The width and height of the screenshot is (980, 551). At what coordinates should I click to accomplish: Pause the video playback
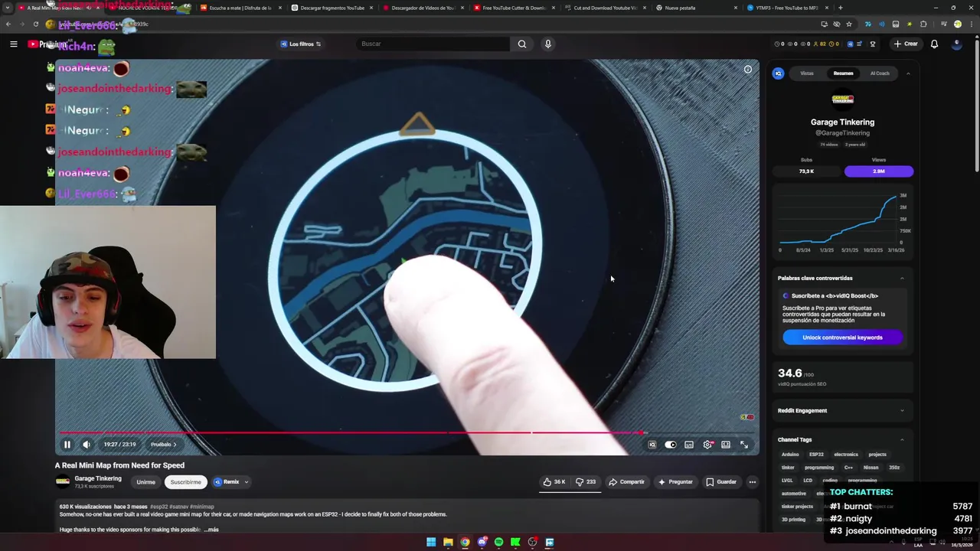point(67,445)
